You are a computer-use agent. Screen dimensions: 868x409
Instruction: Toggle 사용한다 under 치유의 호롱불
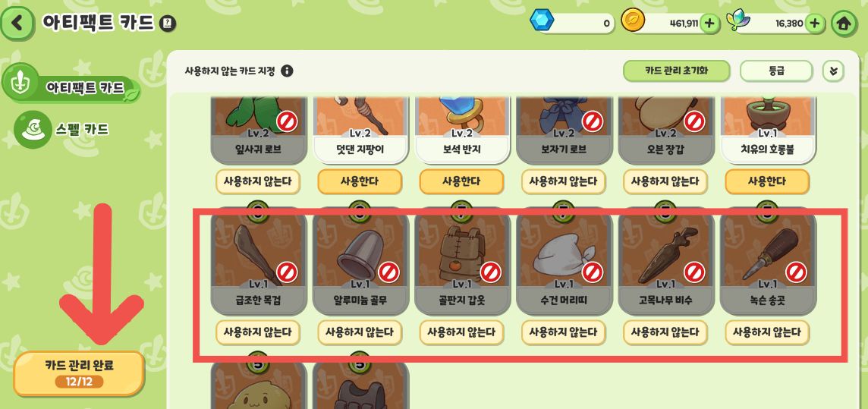[767, 181]
